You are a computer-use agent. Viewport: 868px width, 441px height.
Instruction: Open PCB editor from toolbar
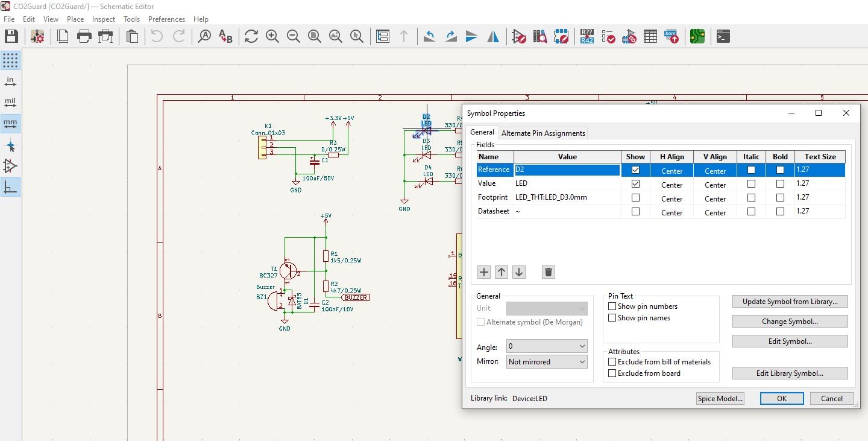(x=697, y=37)
